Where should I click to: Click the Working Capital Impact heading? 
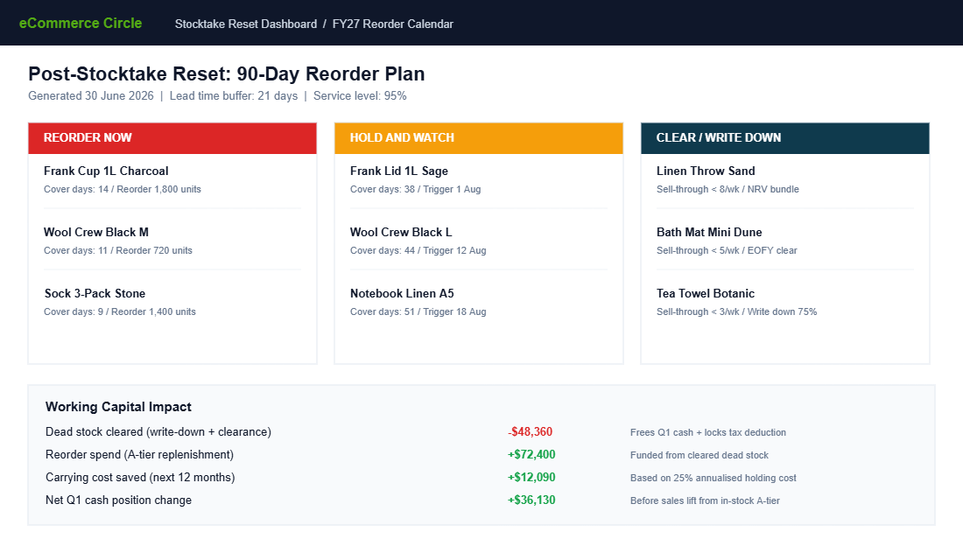click(x=118, y=407)
